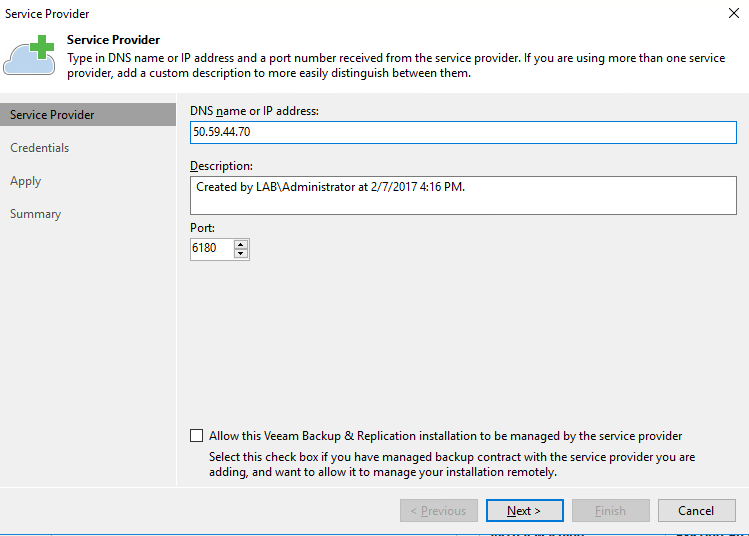This screenshot has height=536, width=749.
Task: Jump to the Summary wizard step
Action: click(x=36, y=214)
